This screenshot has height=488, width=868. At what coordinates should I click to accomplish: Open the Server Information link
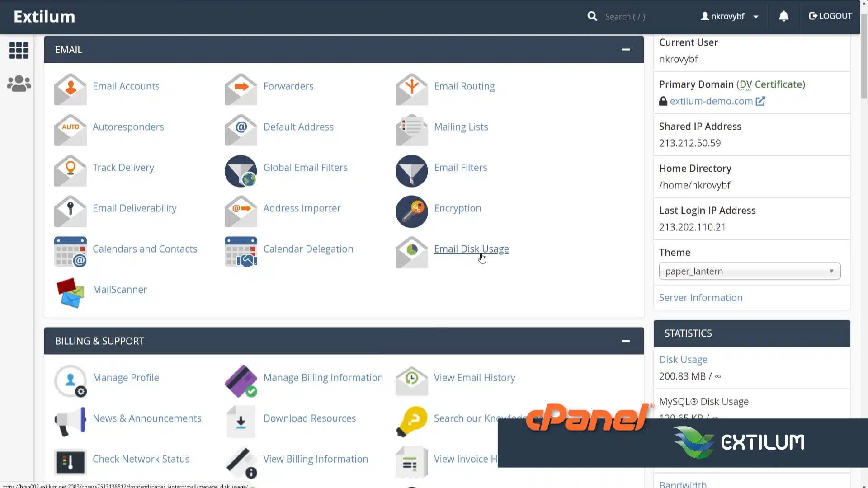point(700,298)
